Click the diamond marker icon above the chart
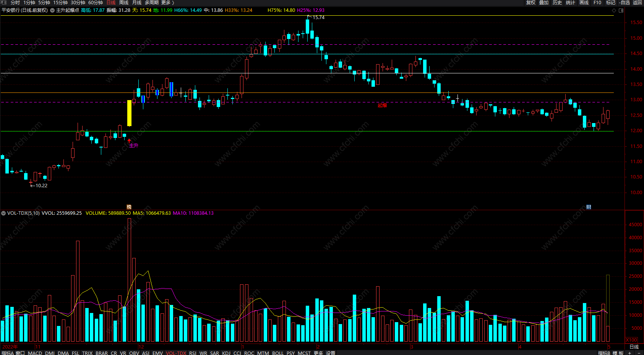Screen dimensions: 644x355 [614, 10]
